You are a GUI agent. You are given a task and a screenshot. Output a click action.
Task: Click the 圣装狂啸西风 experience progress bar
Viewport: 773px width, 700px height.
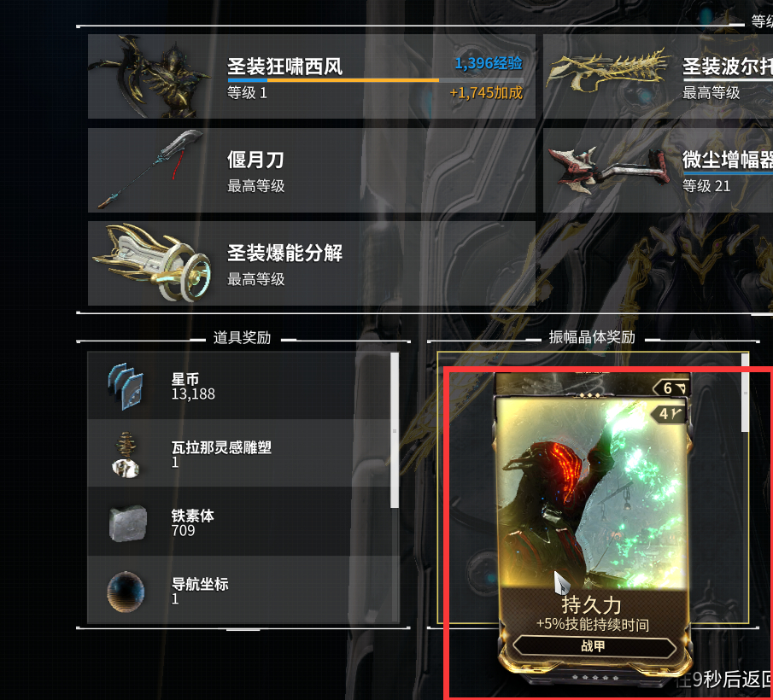coord(375,79)
